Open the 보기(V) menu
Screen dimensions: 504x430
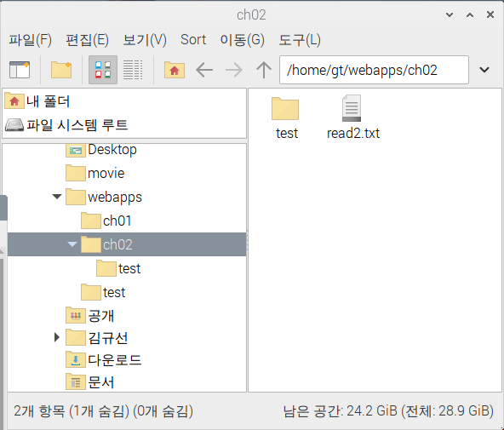(x=145, y=40)
